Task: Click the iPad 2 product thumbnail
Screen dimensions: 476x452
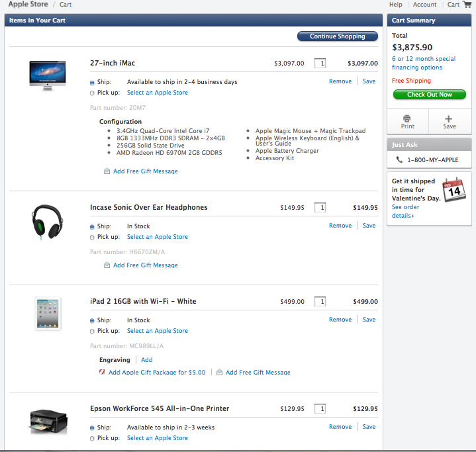Action: point(48,314)
